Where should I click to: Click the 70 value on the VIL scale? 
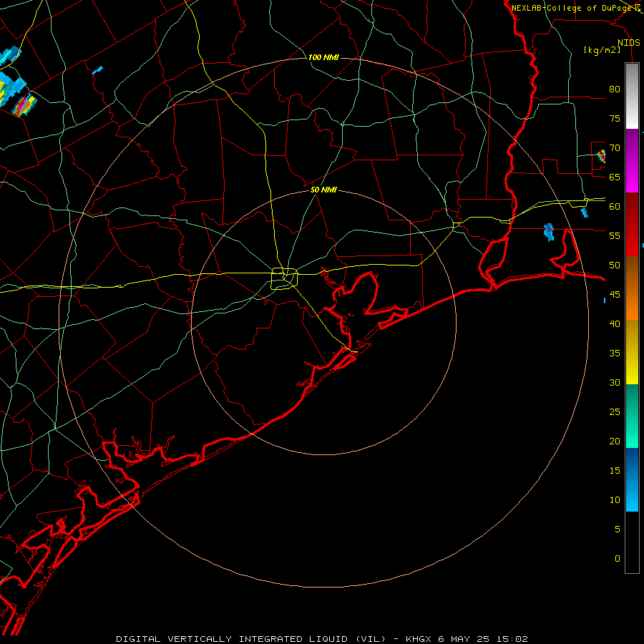615,148
